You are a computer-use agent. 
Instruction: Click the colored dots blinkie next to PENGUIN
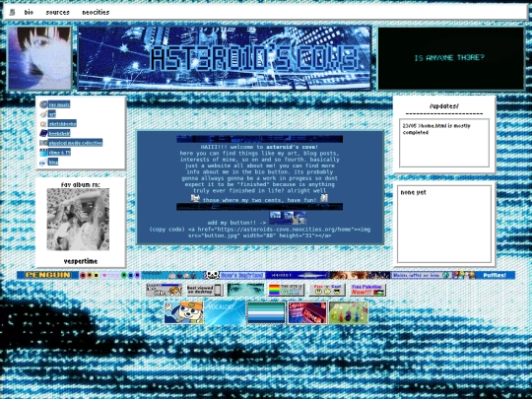110,275
